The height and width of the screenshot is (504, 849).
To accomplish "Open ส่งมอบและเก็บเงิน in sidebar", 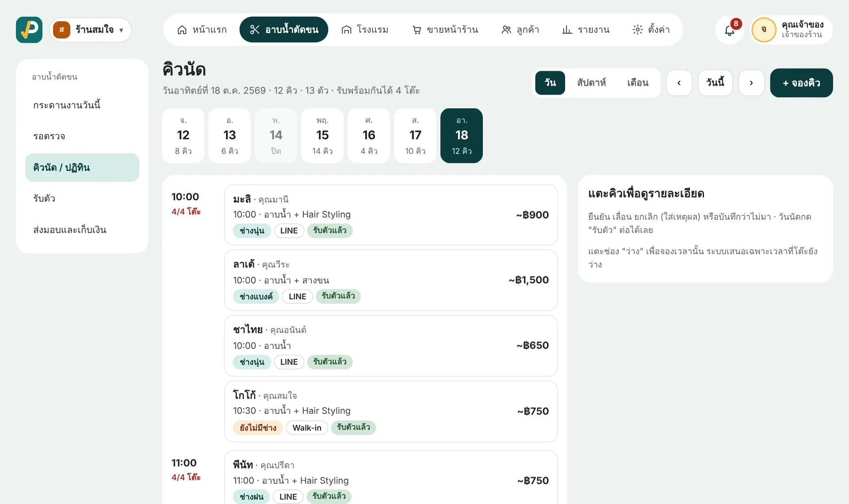I will [82, 230].
